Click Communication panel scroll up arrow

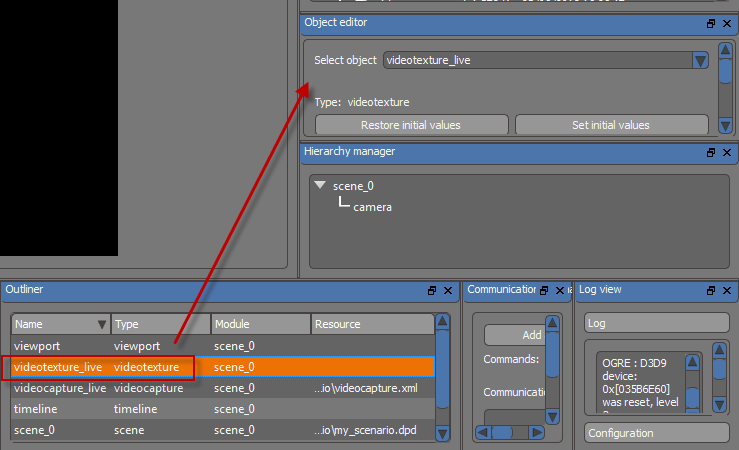pyautogui.click(x=552, y=323)
